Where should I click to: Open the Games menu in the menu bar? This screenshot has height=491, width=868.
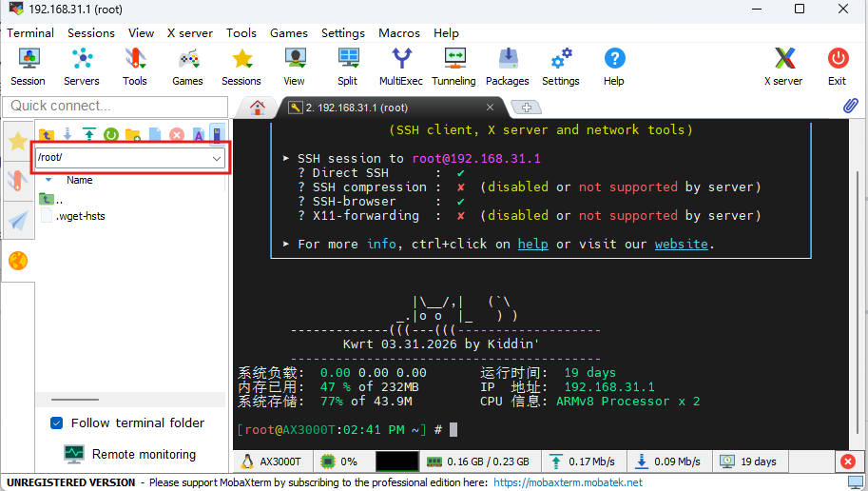(x=288, y=32)
